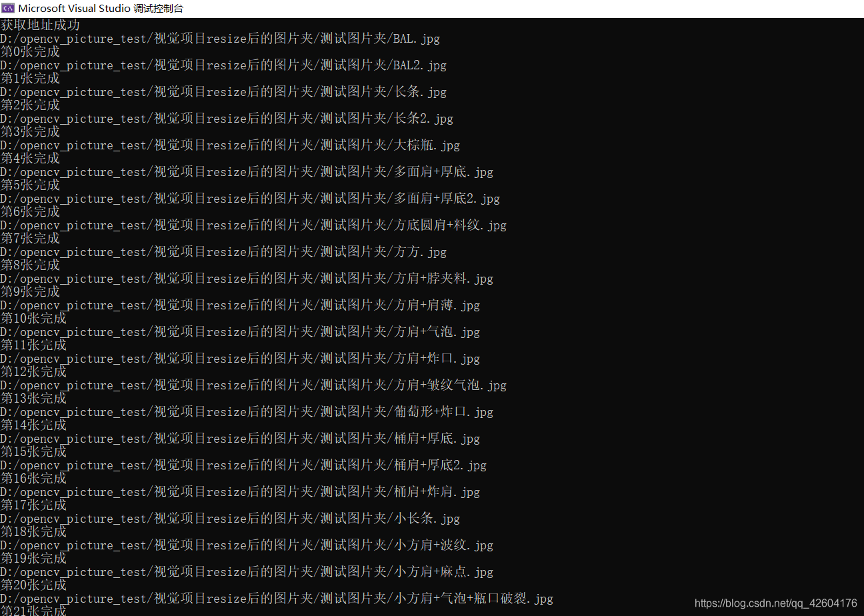This screenshot has width=864, height=616.
Task: Click the line "第16张完成"
Action: tap(33, 479)
